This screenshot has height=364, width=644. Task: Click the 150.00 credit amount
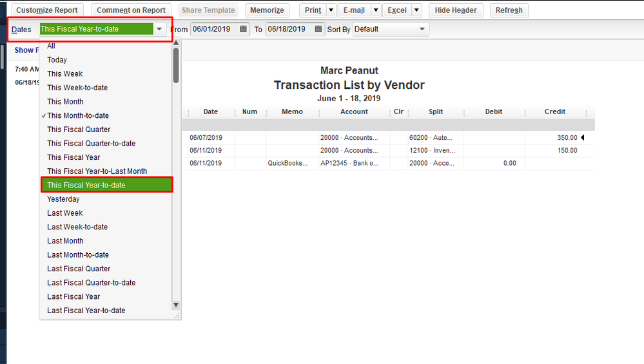point(567,150)
